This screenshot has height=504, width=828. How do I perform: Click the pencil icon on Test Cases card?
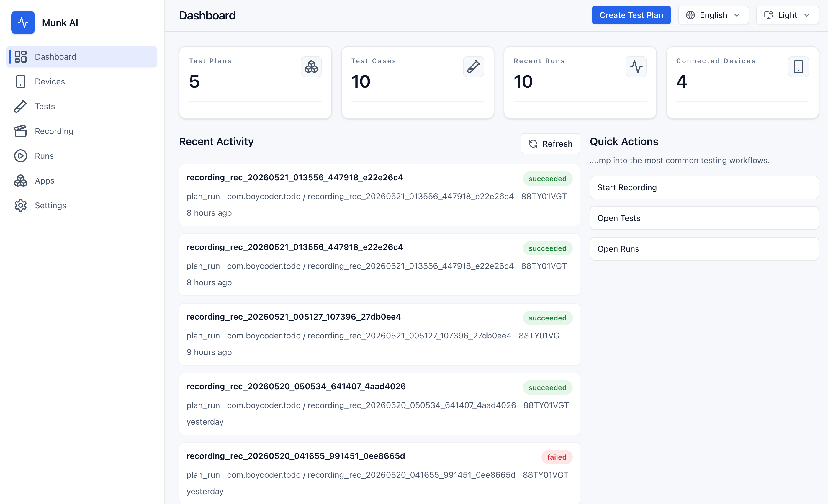(x=474, y=66)
